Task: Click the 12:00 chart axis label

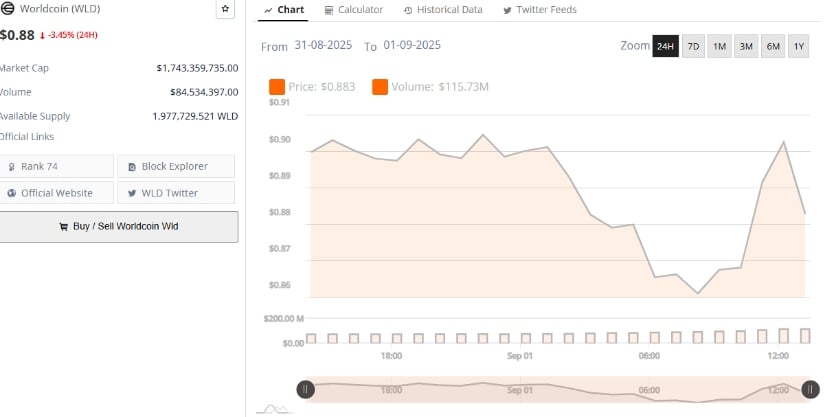Action: (x=778, y=356)
